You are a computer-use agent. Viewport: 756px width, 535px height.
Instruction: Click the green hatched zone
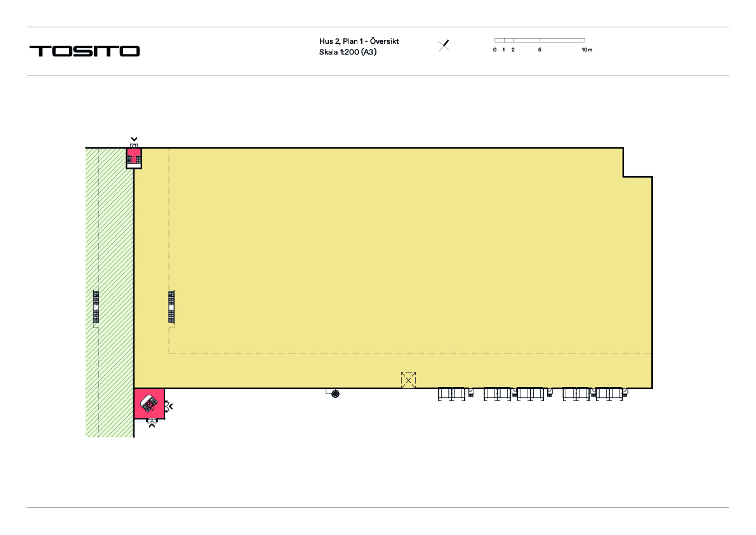point(109,293)
